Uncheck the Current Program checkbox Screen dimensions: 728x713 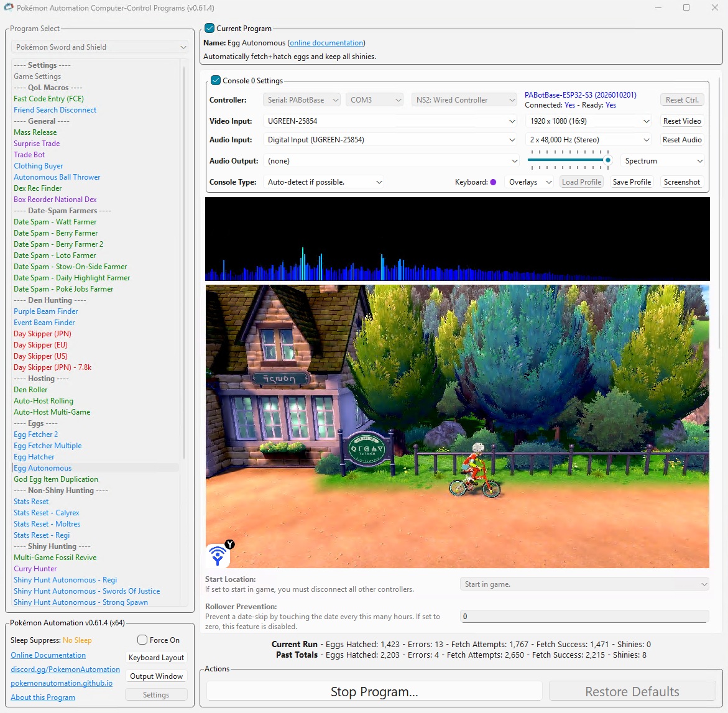209,28
